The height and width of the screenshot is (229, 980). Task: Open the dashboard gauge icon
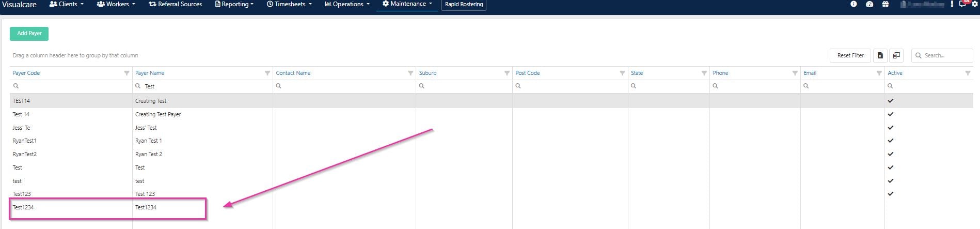coord(870,4)
